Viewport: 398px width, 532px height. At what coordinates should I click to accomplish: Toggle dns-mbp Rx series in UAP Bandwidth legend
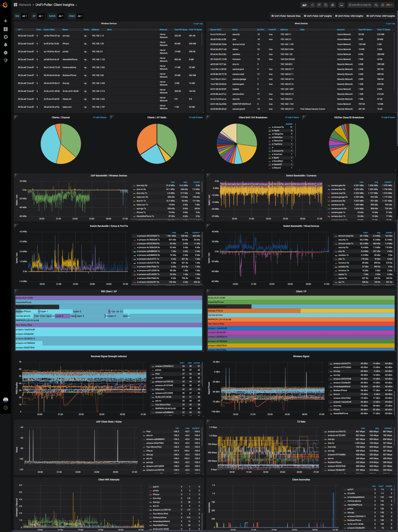(142, 185)
